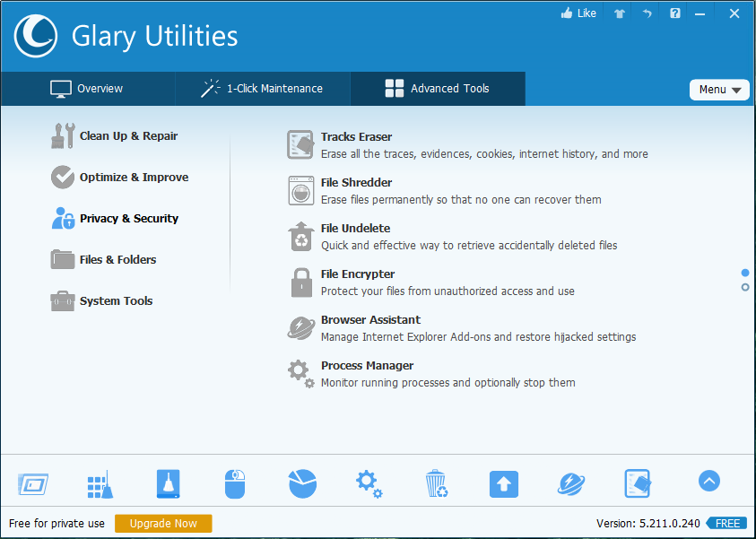Viewport: 756px width, 539px height.
Task: Click the Upgrade Now button
Action: click(163, 524)
